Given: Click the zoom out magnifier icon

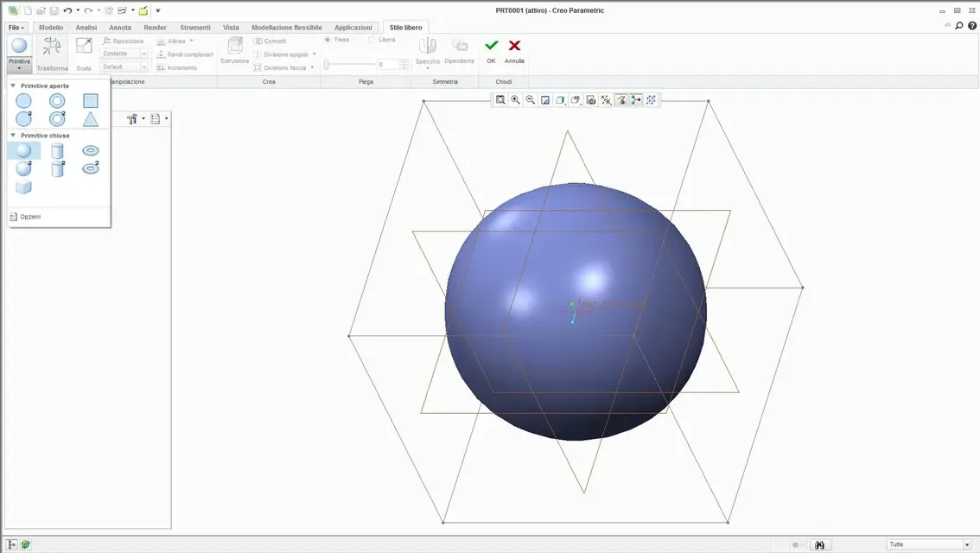Looking at the screenshot, I should pyautogui.click(x=531, y=100).
